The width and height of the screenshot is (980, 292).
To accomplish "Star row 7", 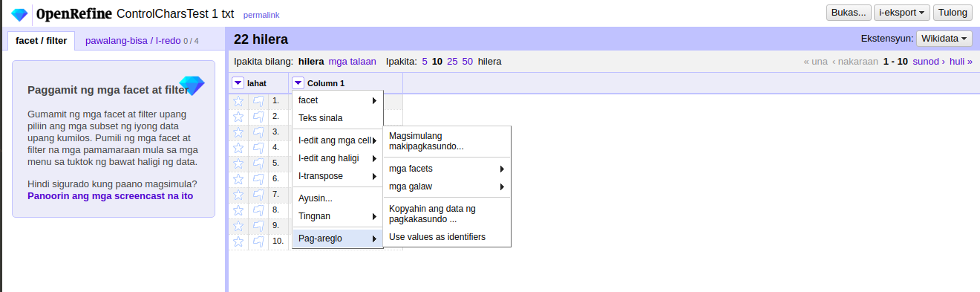I will [238, 195].
